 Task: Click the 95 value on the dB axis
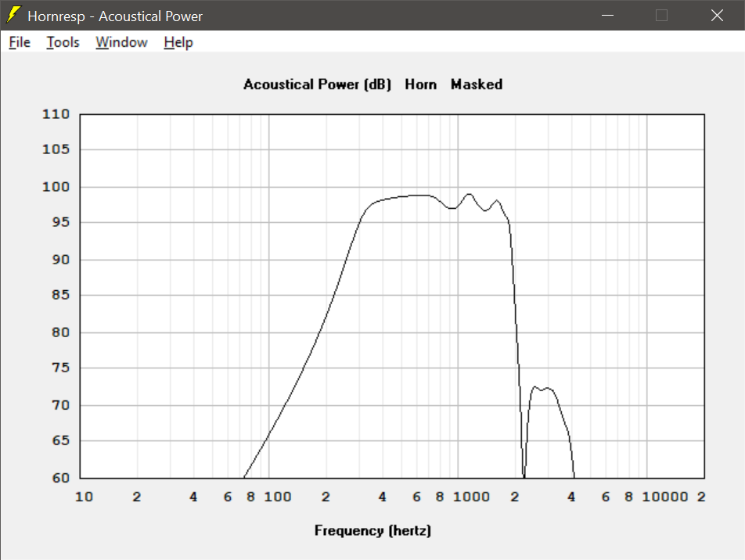pos(61,222)
